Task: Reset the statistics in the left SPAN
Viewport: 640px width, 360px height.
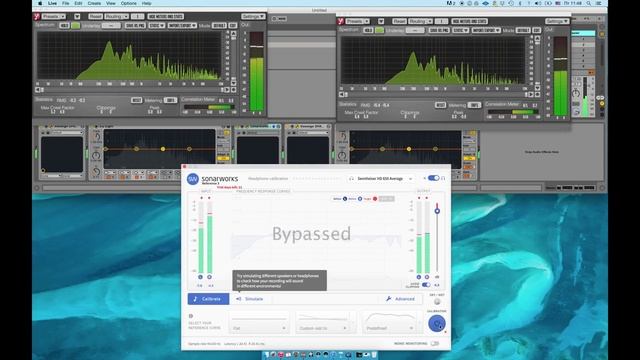Action: (x=136, y=100)
